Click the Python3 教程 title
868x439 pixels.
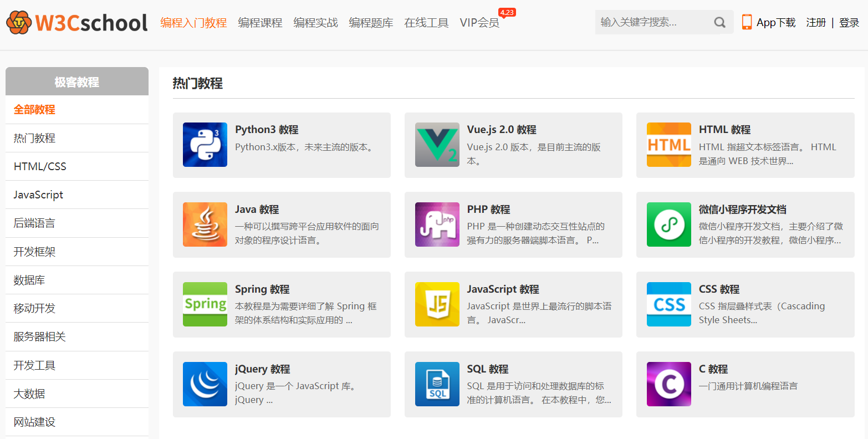point(267,130)
